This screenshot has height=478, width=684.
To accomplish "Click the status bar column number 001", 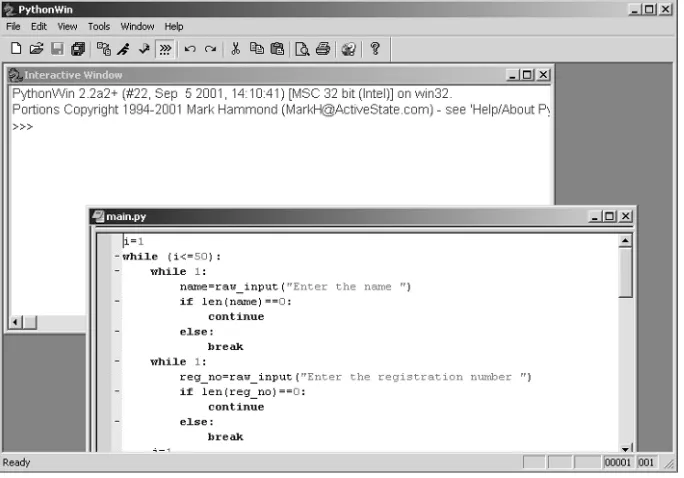I will pyautogui.click(x=646, y=462).
